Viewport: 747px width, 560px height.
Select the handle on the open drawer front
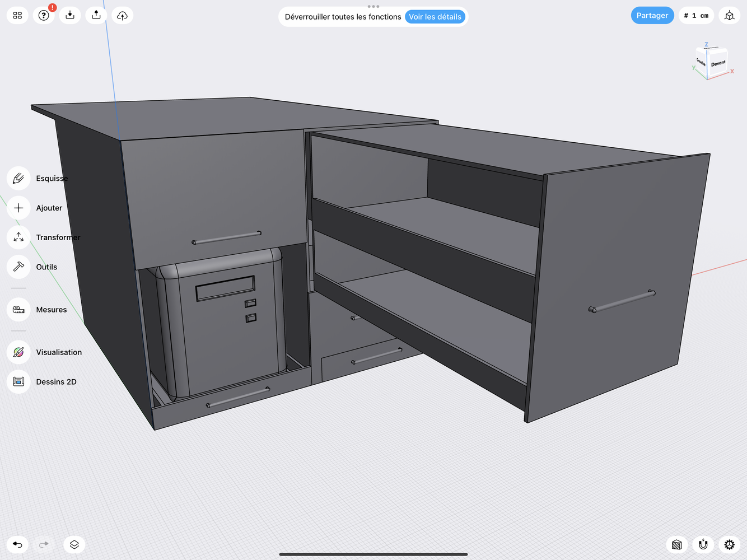coord(622,301)
